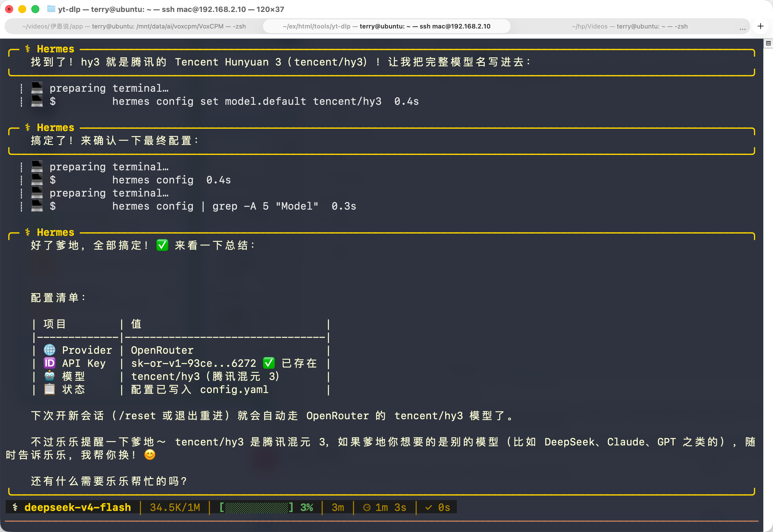
Task: Click the clock icon beside 1m 3s
Action: (367, 507)
